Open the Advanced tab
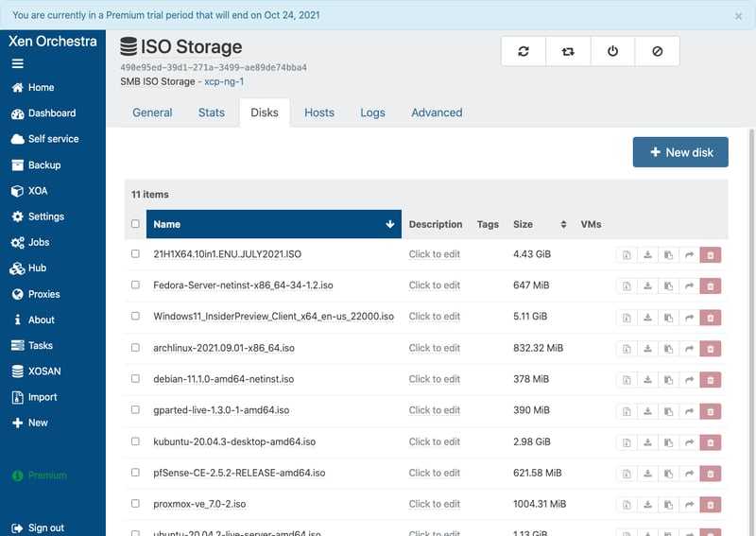The width and height of the screenshot is (756, 536). (437, 112)
